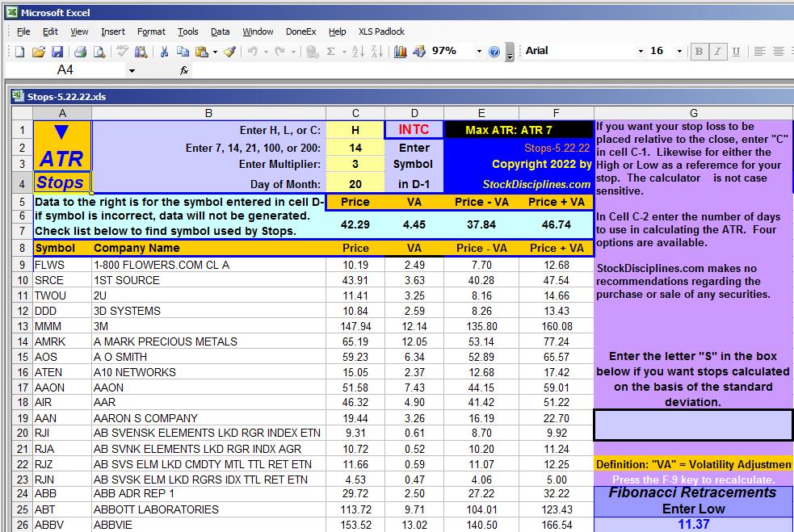Open the Arial font name dropdown
This screenshot has width=794, height=532.
coord(641,51)
